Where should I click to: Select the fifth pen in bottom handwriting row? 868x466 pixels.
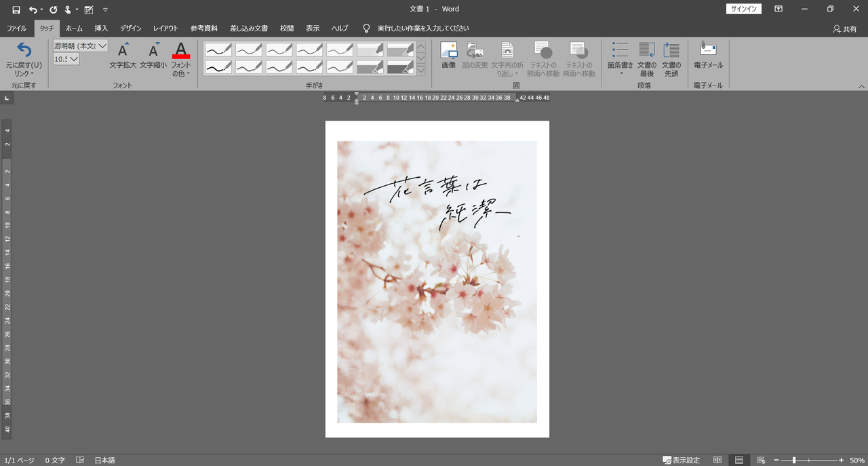[x=340, y=66]
